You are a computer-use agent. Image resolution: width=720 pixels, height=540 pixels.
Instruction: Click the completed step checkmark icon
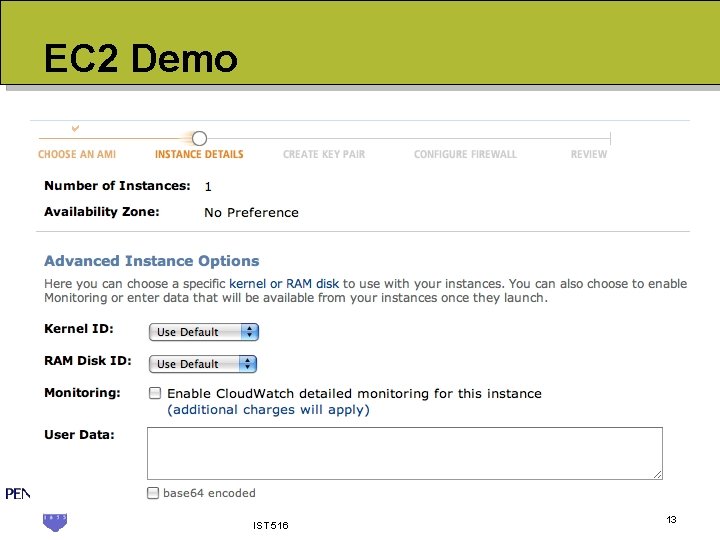tap(75, 129)
